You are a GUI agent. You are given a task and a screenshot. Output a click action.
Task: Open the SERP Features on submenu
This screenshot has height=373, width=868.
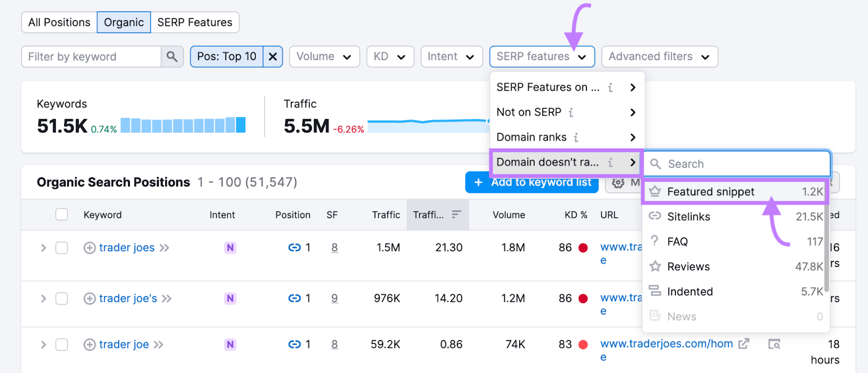tap(566, 87)
